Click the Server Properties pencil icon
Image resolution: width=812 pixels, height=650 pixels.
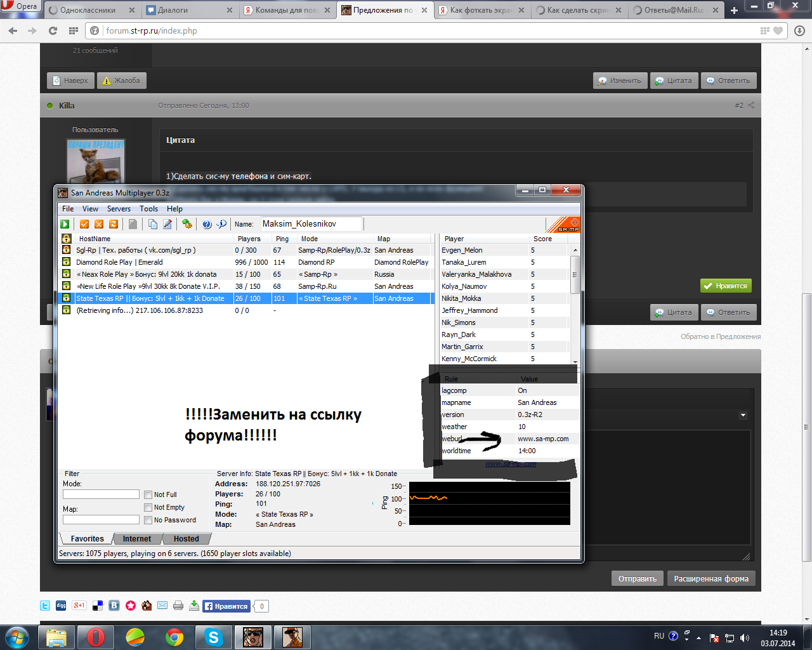coord(167,224)
